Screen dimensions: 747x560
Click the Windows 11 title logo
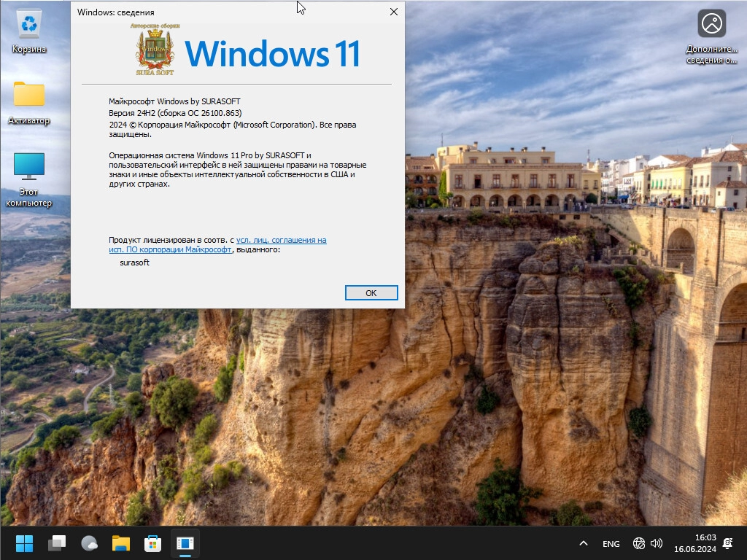pos(272,53)
